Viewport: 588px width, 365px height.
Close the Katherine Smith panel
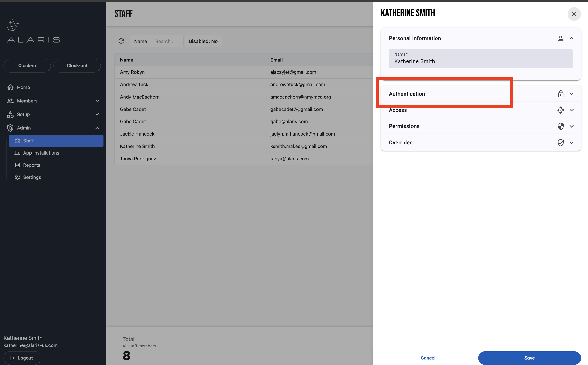[574, 14]
